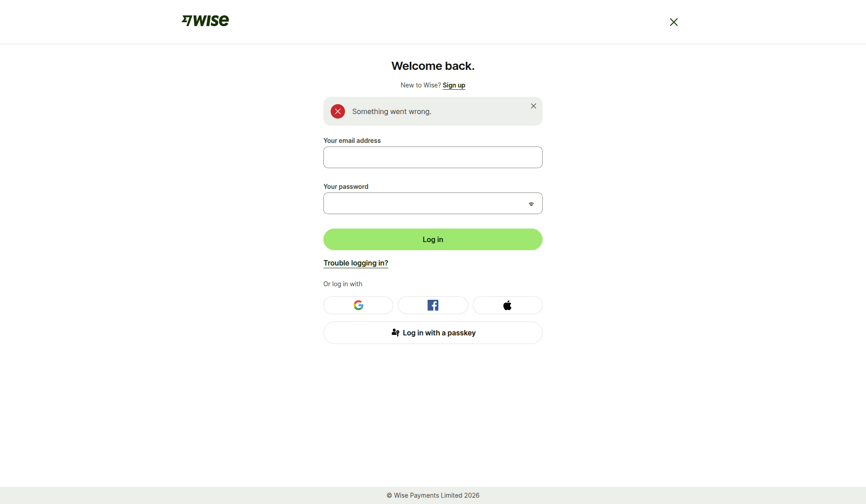
Task: Click the Wise logo
Action: click(x=205, y=21)
